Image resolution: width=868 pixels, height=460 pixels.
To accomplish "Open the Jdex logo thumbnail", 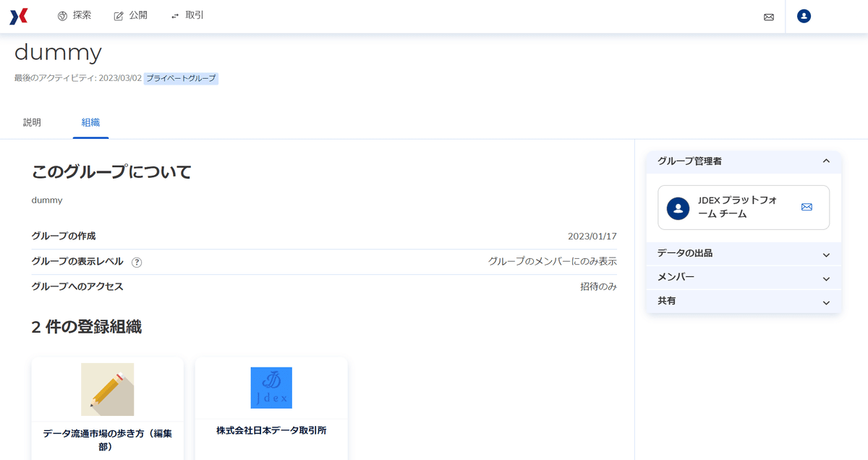I will point(271,388).
